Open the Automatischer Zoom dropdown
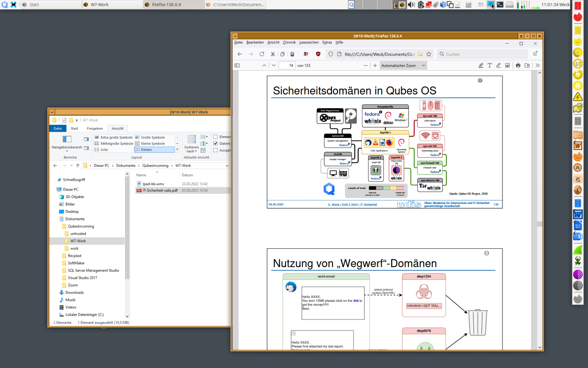 click(x=403, y=66)
